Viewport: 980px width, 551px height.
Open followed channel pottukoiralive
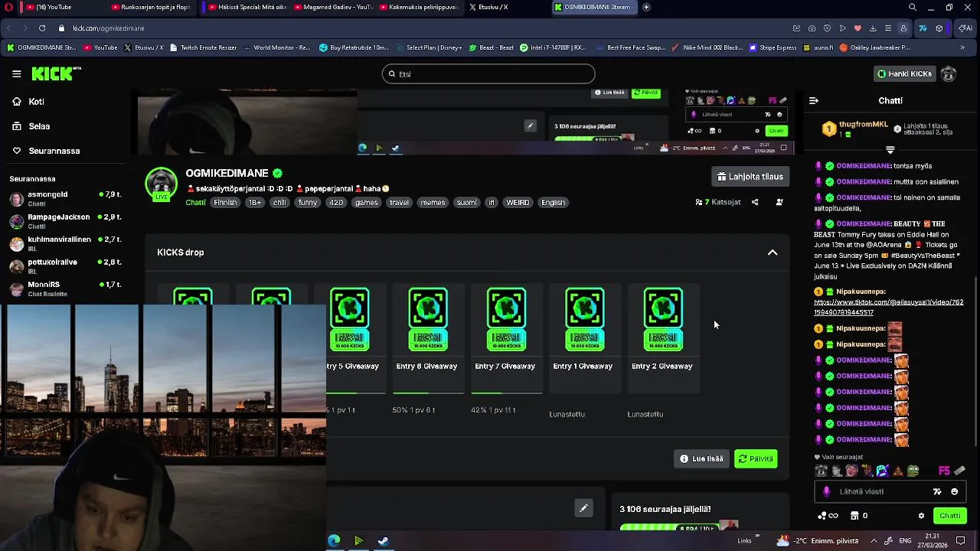pyautogui.click(x=65, y=266)
